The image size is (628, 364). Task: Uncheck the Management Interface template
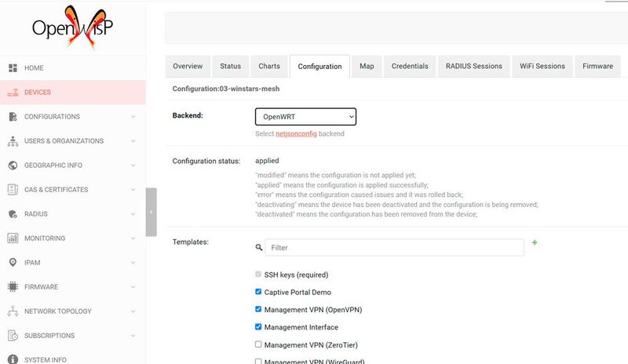click(x=259, y=327)
